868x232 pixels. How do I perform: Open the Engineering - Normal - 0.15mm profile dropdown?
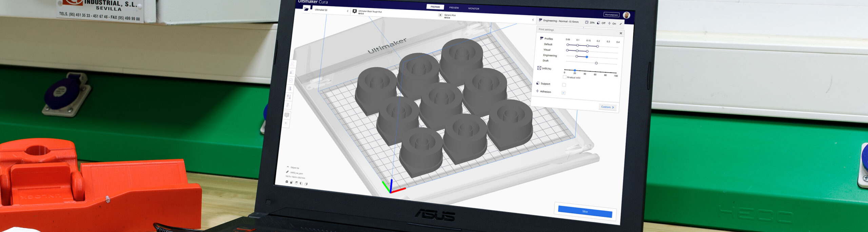(x=561, y=21)
